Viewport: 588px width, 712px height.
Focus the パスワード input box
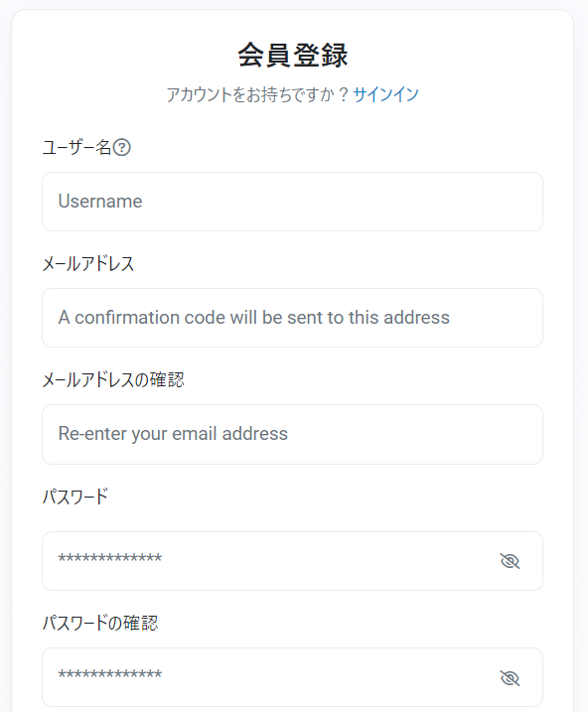292,561
